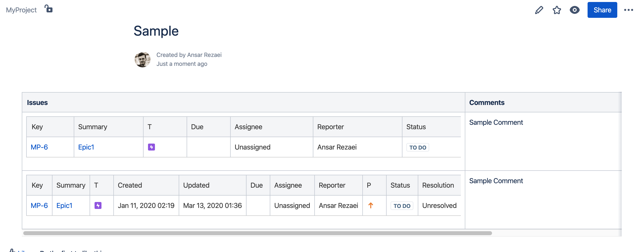Click the unlocked restrictions icon beside MyProject
The width and height of the screenshot is (644, 252).
click(x=49, y=9)
